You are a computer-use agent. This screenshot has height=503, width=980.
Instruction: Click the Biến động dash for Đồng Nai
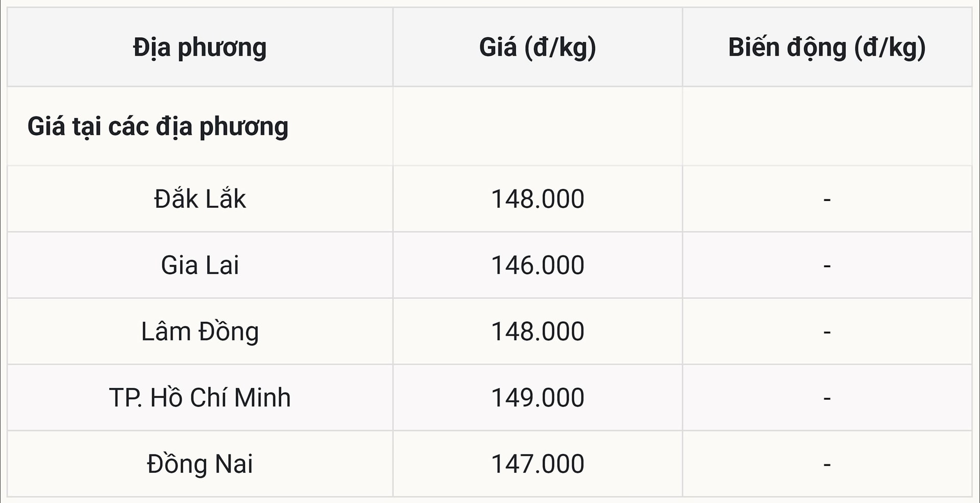coord(827,464)
